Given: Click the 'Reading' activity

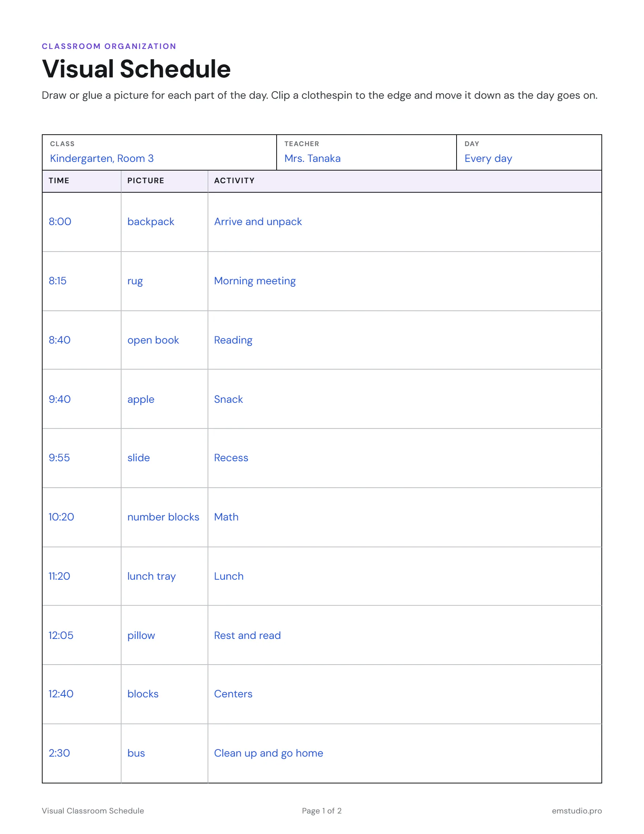Looking at the screenshot, I should tap(404, 340).
